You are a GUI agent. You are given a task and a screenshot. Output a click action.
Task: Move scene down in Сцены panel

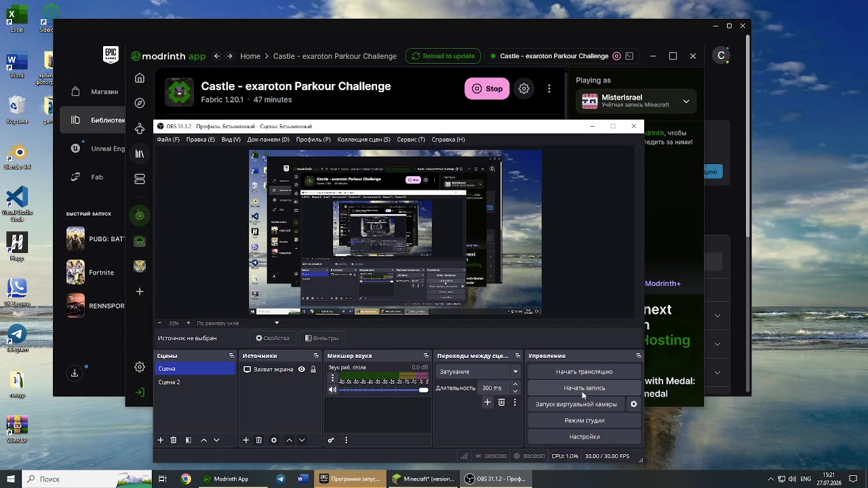click(216, 440)
